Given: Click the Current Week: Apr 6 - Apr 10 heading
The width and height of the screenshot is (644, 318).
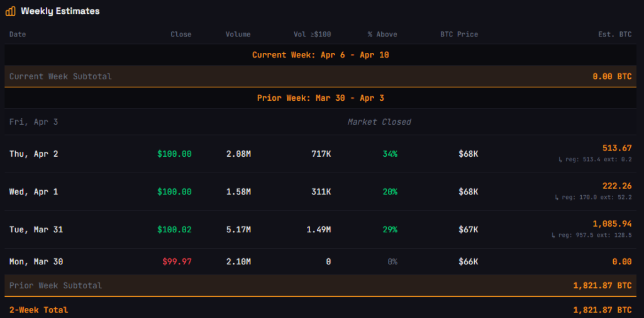Looking at the screenshot, I should pos(321,55).
